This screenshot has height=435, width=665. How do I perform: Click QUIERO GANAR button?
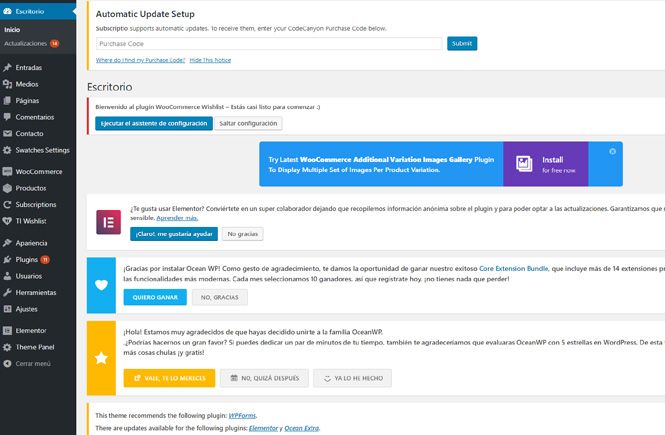pos(155,297)
